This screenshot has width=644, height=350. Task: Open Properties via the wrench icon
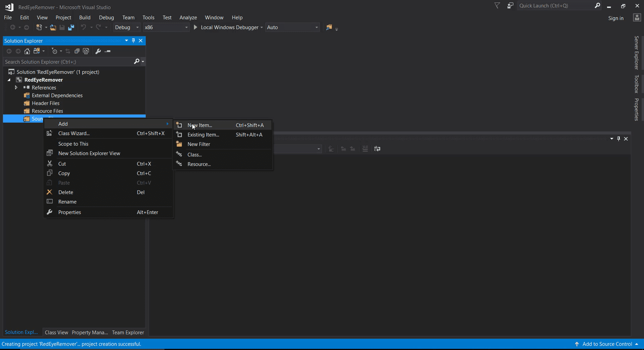tap(98, 51)
